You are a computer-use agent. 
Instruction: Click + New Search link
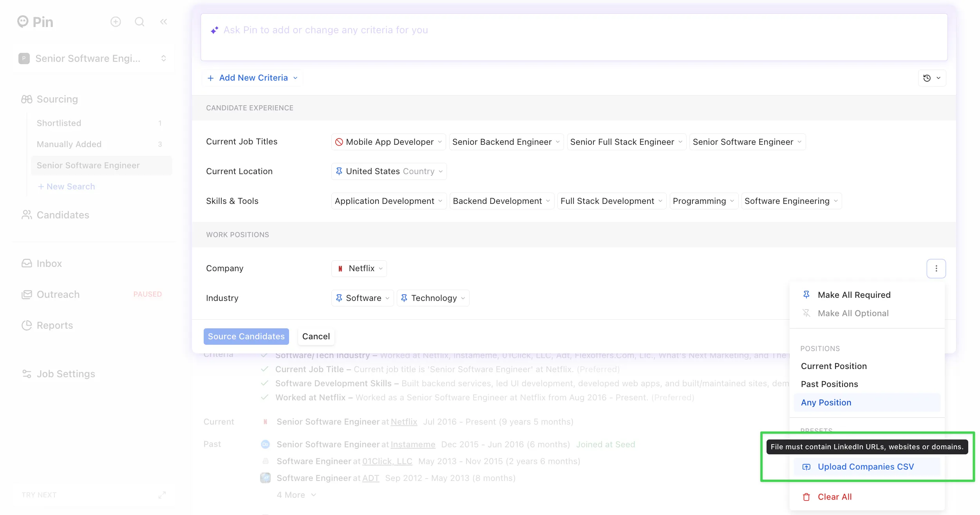click(x=66, y=187)
